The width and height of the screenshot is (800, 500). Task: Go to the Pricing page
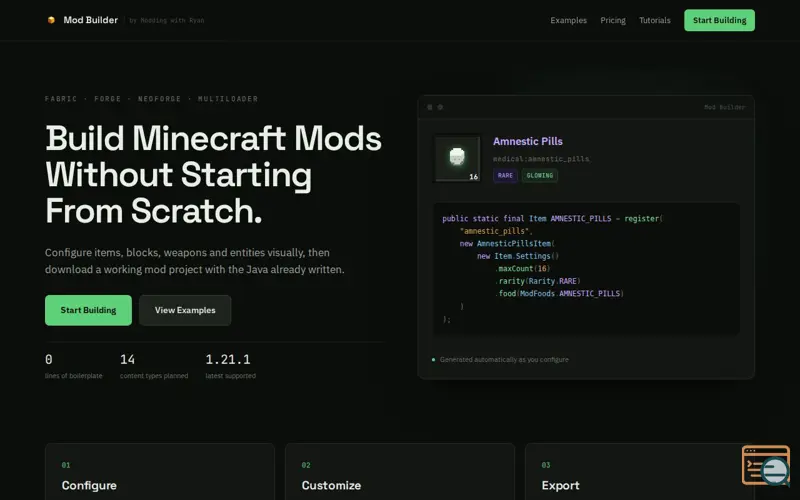[613, 20]
